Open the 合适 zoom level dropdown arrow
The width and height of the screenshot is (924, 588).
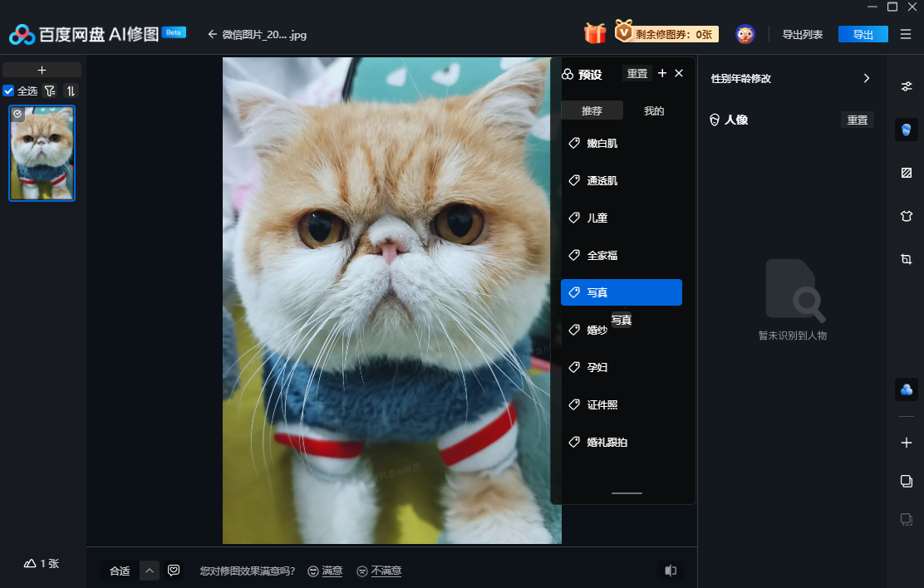[x=150, y=571]
